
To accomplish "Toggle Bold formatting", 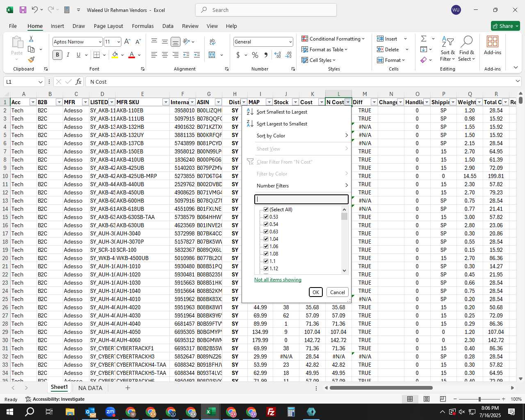I will pyautogui.click(x=57, y=55).
